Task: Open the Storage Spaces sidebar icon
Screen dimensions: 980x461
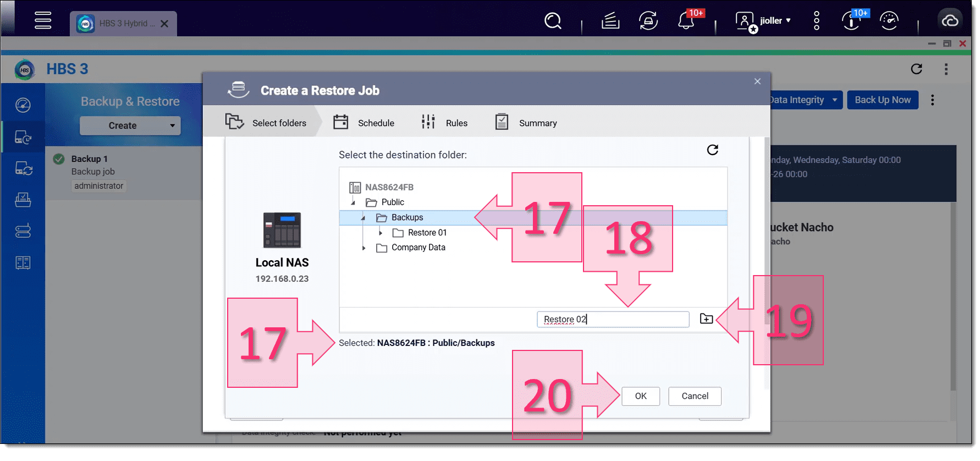Action: [23, 231]
